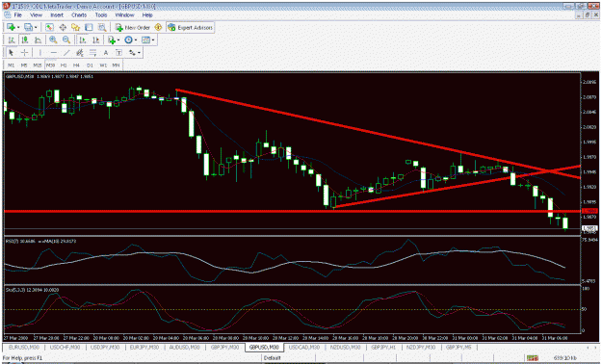
Task: Switch to the line chart icon
Action: [x=38, y=39]
